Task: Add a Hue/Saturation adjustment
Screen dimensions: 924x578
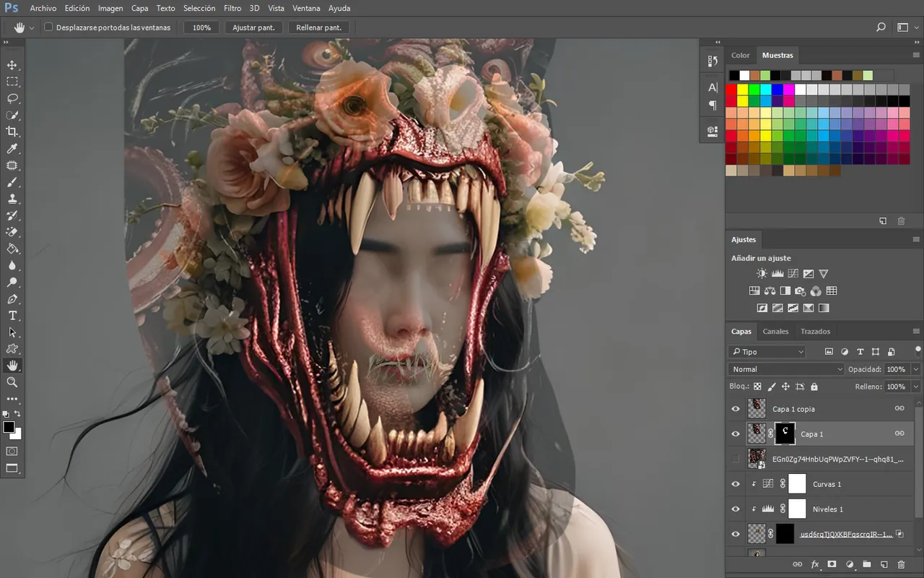Action: tap(754, 291)
